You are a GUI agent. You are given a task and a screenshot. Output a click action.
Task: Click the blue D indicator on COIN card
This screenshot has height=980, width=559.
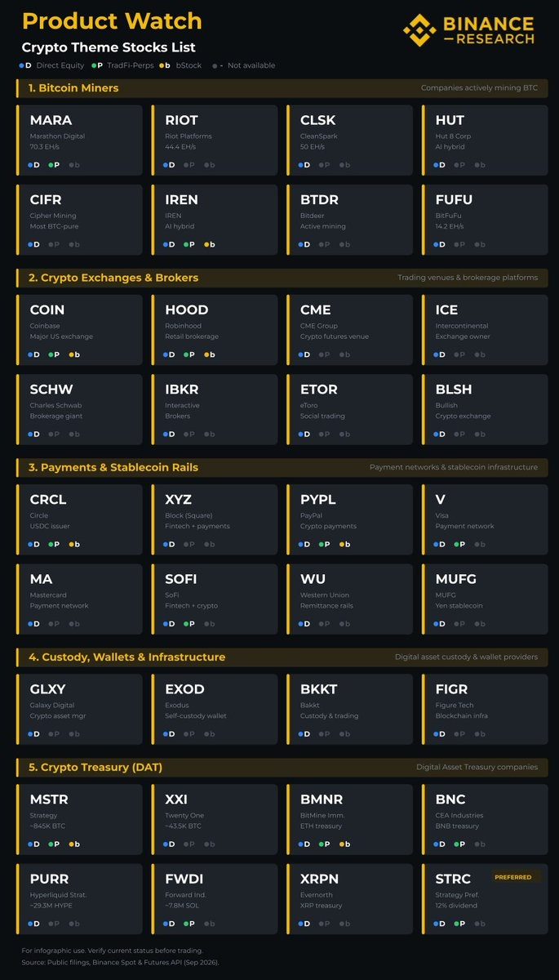tap(33, 354)
